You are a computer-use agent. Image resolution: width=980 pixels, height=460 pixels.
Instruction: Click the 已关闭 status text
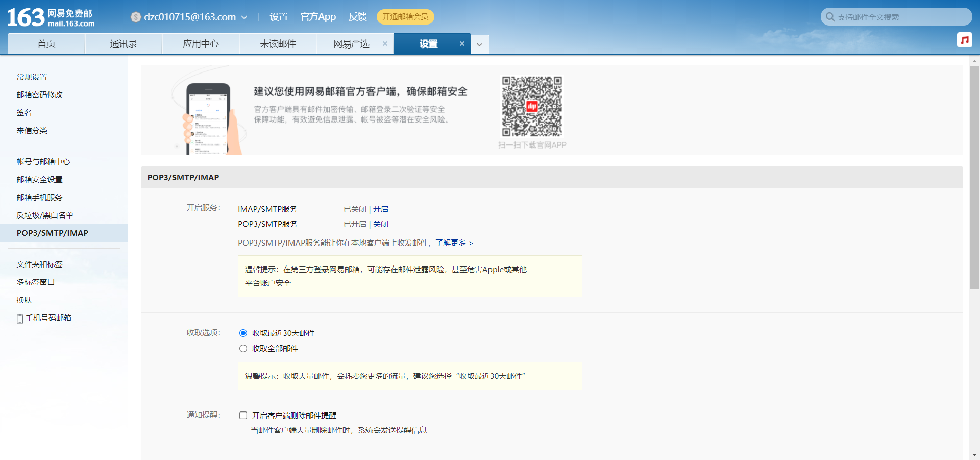(x=355, y=209)
